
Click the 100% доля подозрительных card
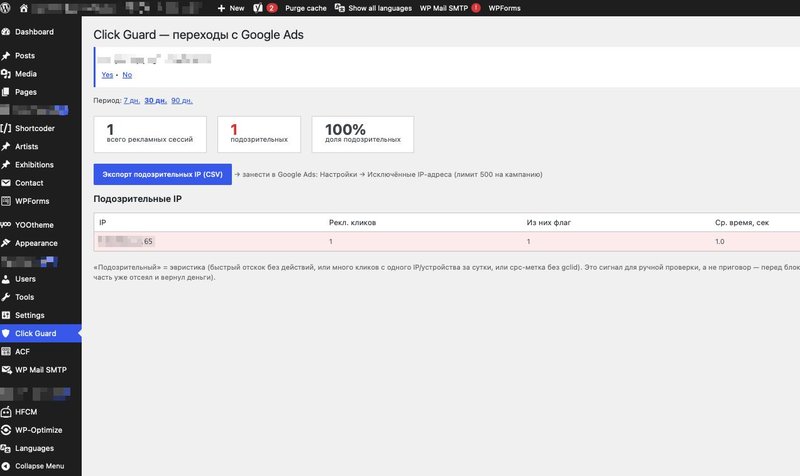[363, 134]
